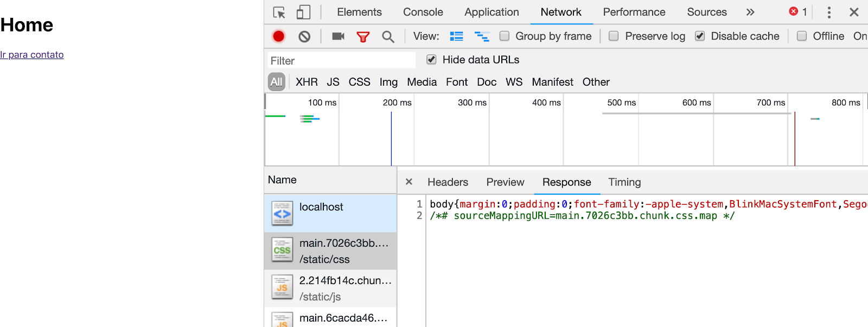Filter requests by Doc
The image size is (868, 327).
point(487,82)
